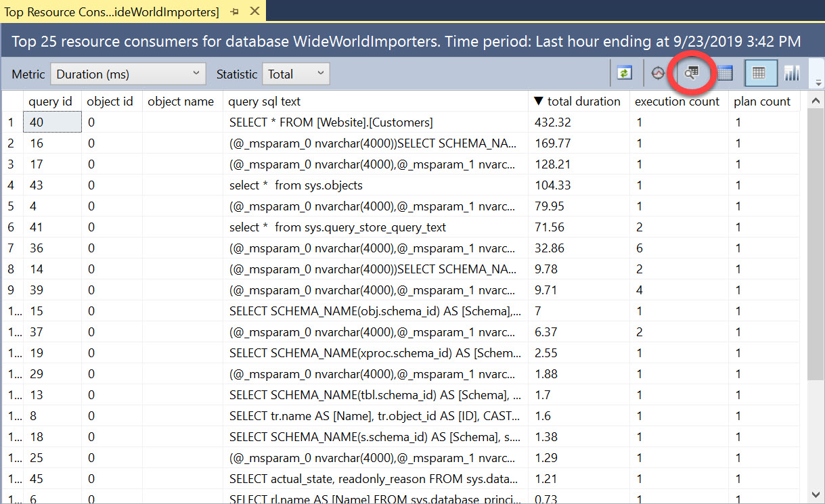Select the highlighted plain grid view icon
This screenshot has height=504, width=825.
coord(759,74)
